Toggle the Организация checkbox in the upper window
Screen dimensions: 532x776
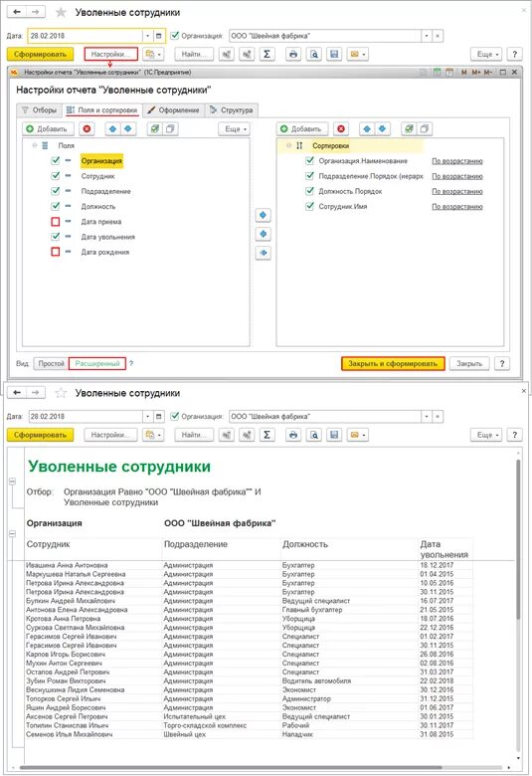coord(174,36)
